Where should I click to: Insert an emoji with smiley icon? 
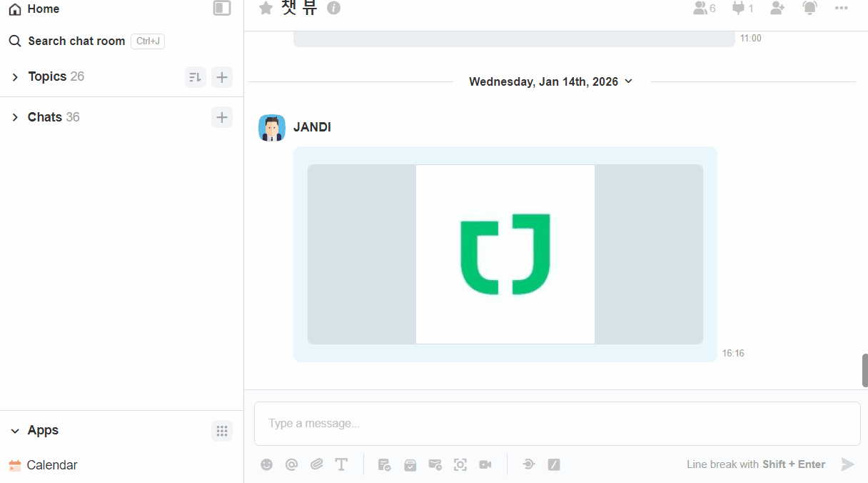267,464
